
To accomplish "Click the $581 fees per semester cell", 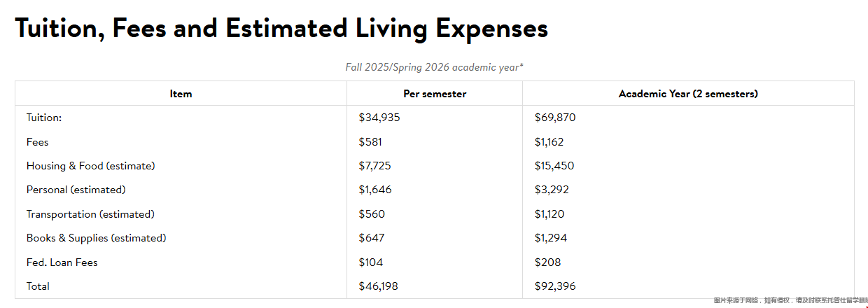I will point(370,141).
